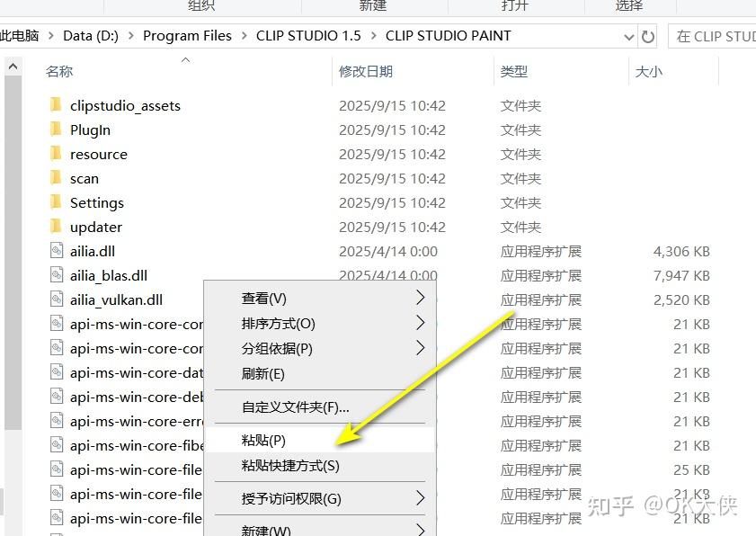Expand breadcrumb chevron after 此电脑
756x536 pixels.
click(50, 36)
